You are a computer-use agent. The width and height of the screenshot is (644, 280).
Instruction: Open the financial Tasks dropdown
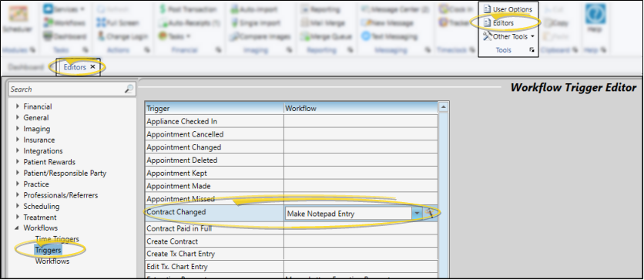[x=175, y=36]
